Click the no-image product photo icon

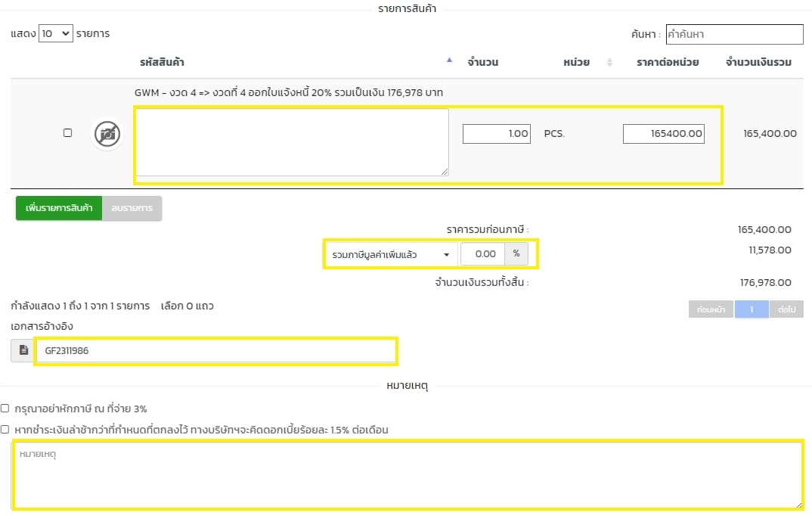pos(107,134)
